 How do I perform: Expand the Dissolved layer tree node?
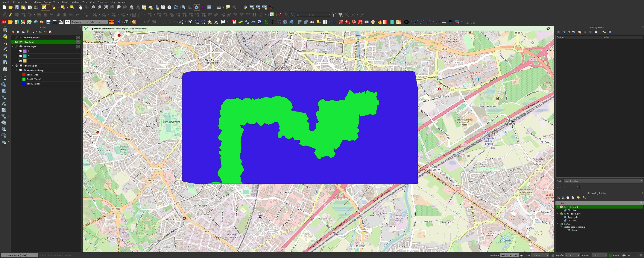pos(13,42)
